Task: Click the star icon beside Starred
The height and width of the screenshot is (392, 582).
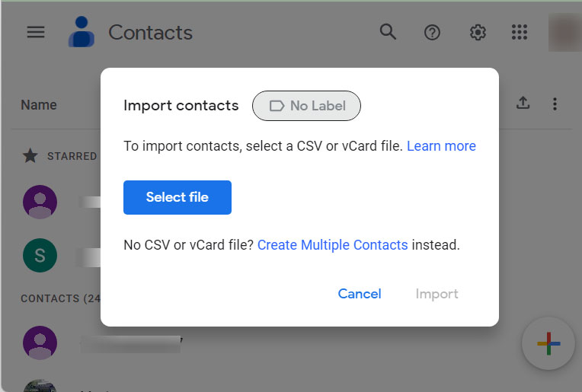Action: (x=30, y=156)
